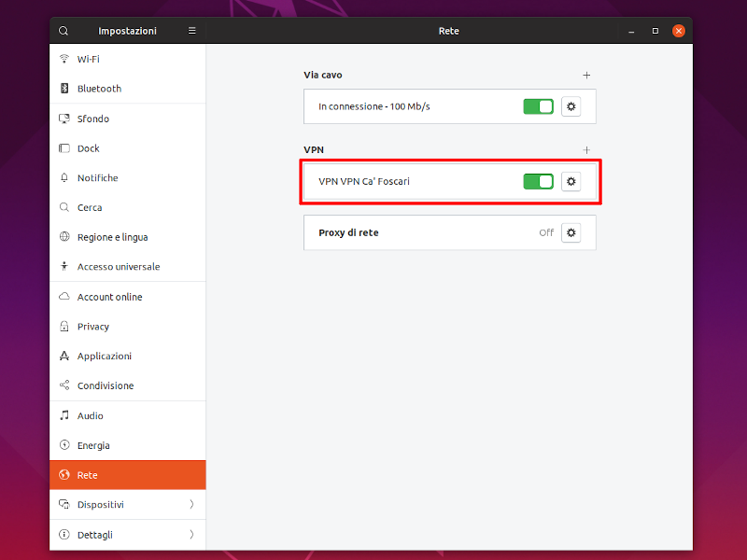
Task: Click 'In connessione - 100 Mb/s' text
Action: click(x=374, y=106)
